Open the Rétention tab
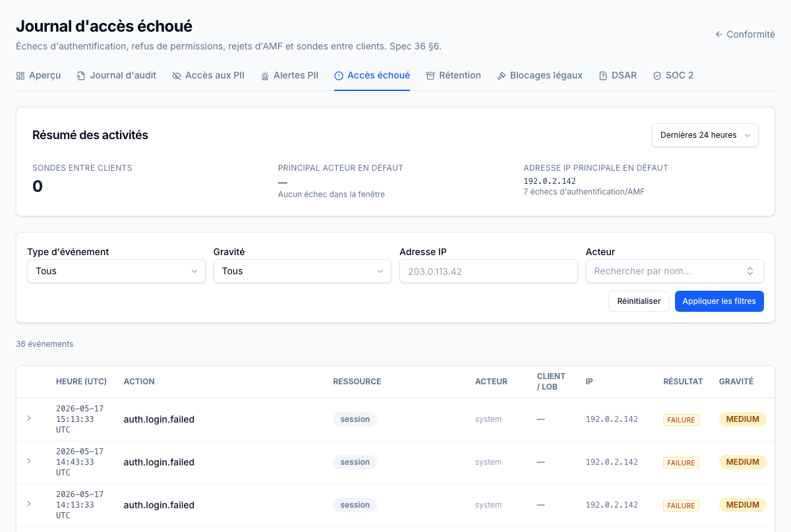791x532 pixels. click(454, 75)
